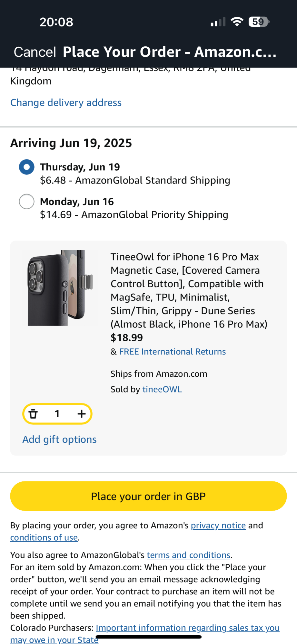Tap the Wi-Fi status icon
The height and width of the screenshot is (644, 297).
pyautogui.click(x=237, y=22)
